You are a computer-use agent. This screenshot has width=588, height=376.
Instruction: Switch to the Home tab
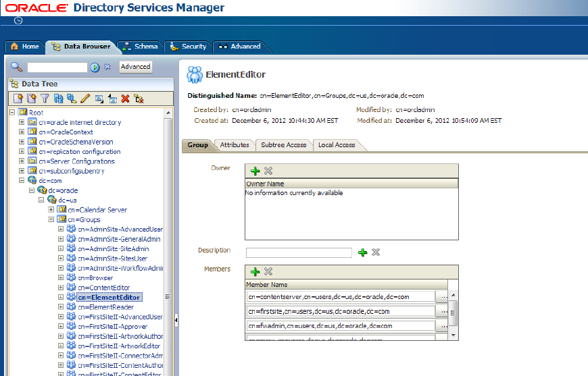click(25, 47)
